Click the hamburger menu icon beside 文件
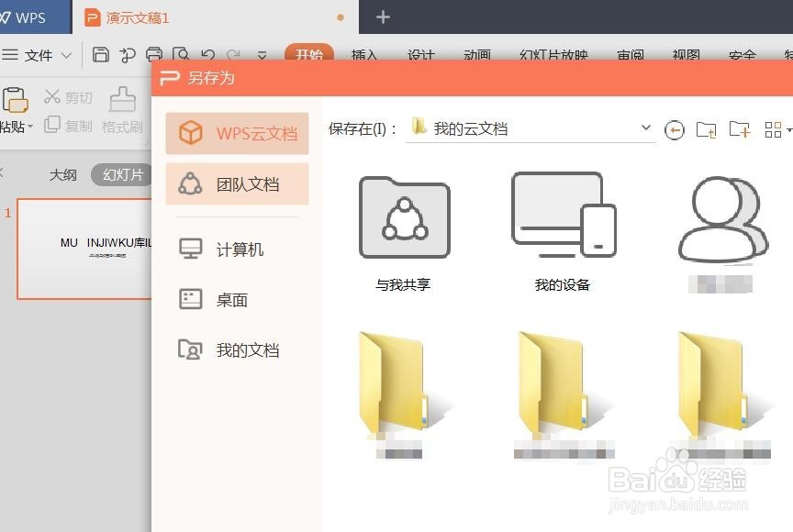This screenshot has height=532, width=793. pyautogui.click(x=10, y=54)
